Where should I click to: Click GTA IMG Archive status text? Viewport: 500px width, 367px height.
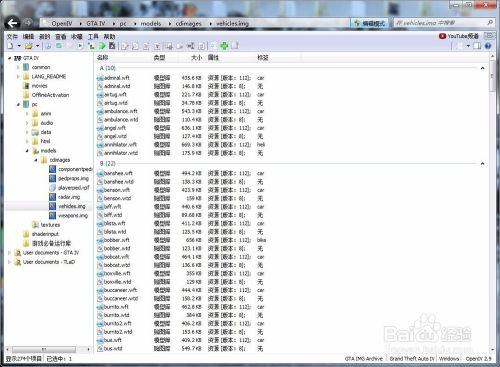click(x=364, y=359)
